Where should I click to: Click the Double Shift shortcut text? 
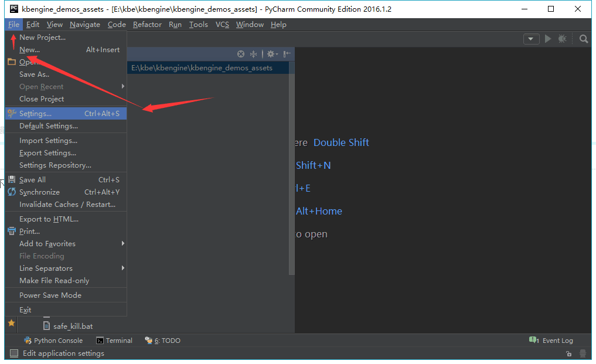341,142
